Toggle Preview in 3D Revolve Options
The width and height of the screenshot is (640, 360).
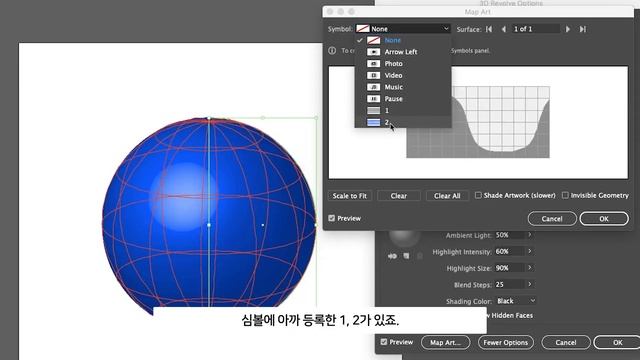coord(384,342)
